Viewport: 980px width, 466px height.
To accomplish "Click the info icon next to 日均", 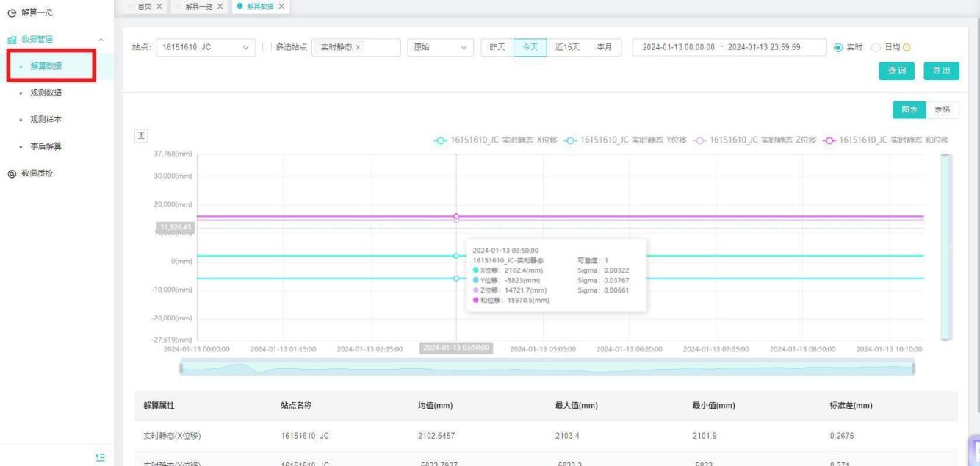I will tap(907, 47).
